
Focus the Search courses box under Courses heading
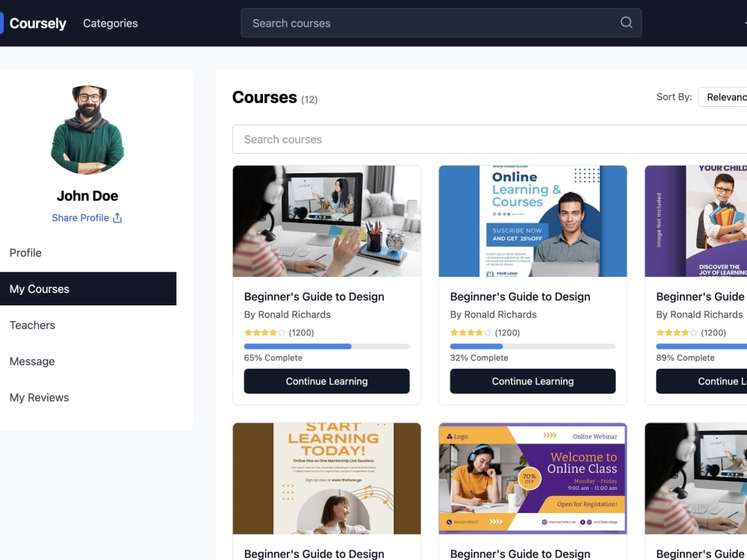[x=489, y=139]
